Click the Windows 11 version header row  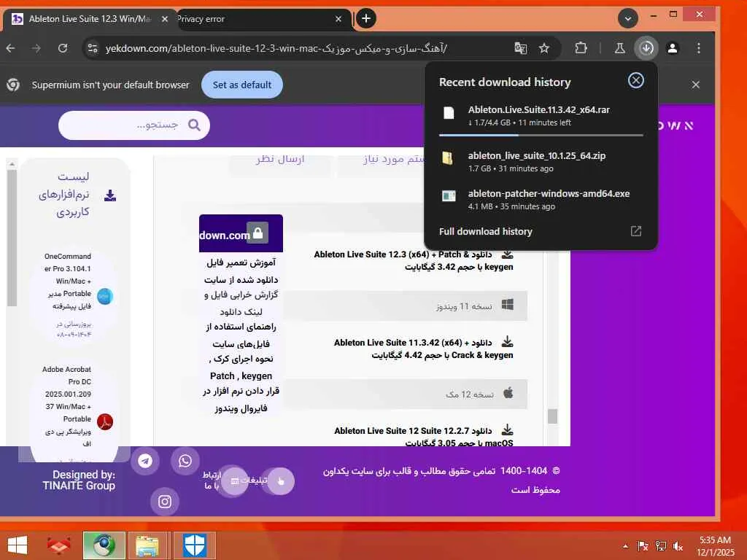coord(406,306)
